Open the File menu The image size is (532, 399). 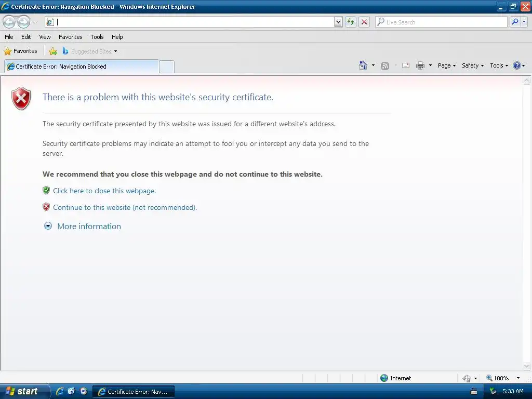tap(9, 37)
